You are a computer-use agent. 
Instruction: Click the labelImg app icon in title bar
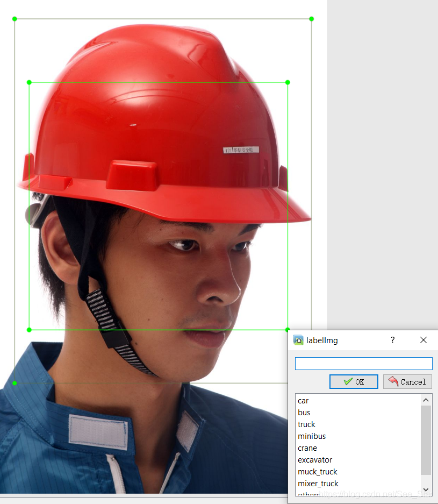pyautogui.click(x=298, y=340)
